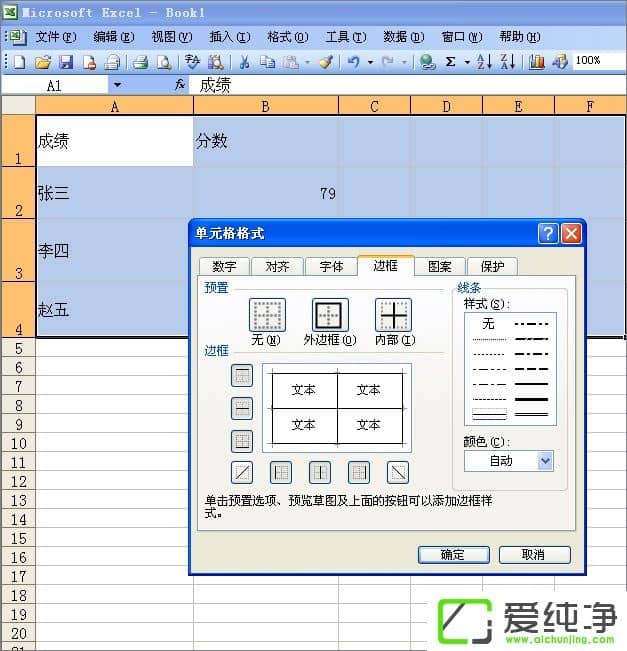
Task: Sort ascending with the A-Z icon
Action: point(484,62)
